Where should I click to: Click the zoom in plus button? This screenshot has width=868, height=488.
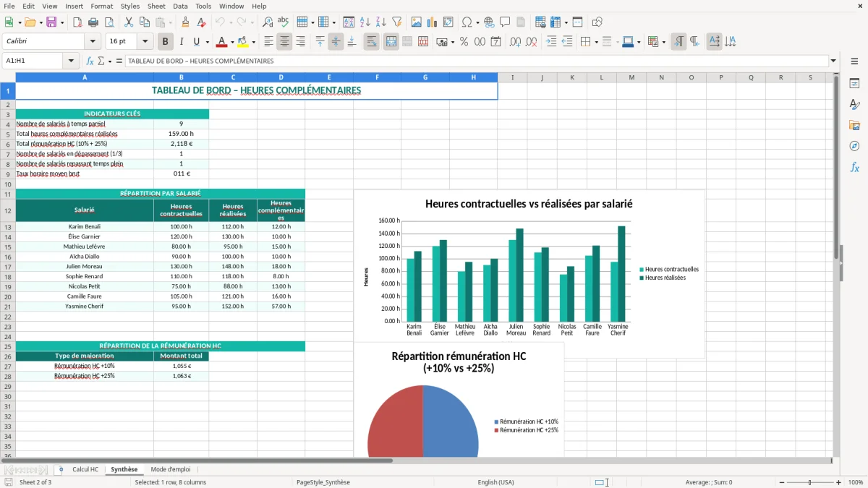[x=839, y=482]
